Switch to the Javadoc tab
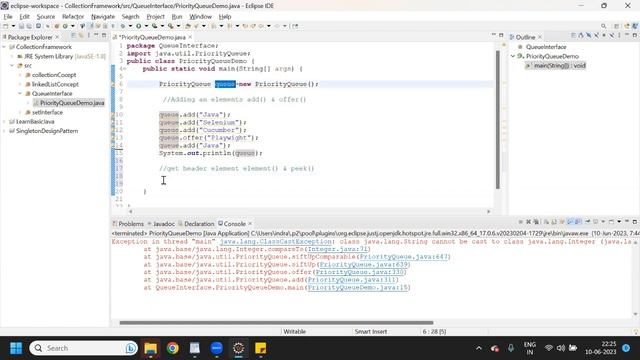The image size is (640, 360). pos(161,224)
